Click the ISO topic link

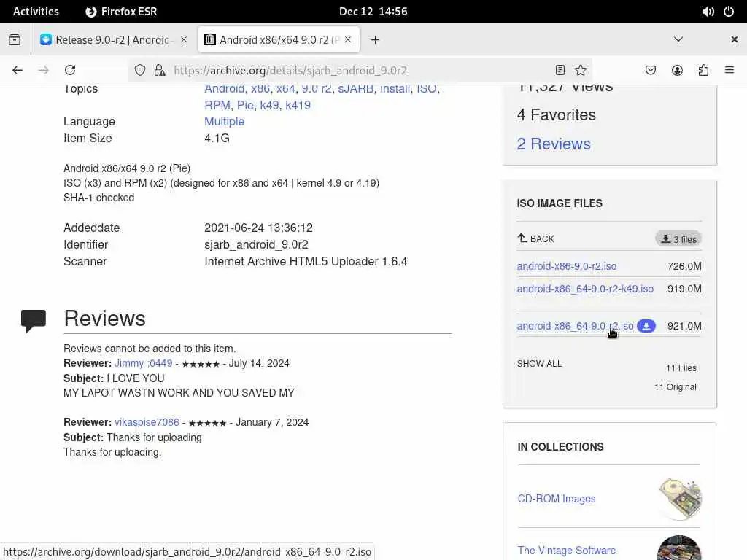(x=426, y=89)
